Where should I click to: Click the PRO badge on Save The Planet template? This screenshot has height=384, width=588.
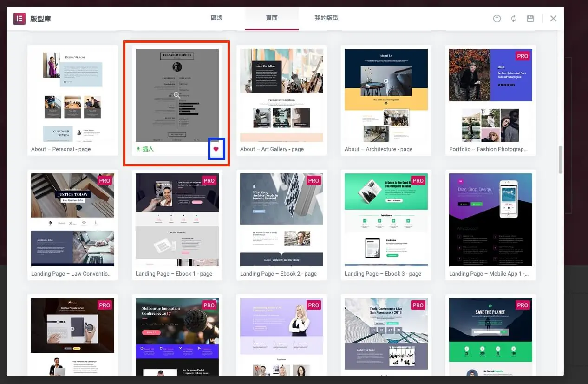[523, 305]
